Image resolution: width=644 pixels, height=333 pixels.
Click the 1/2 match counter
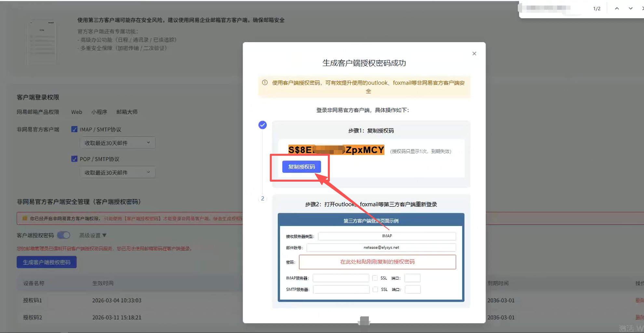tap(597, 9)
